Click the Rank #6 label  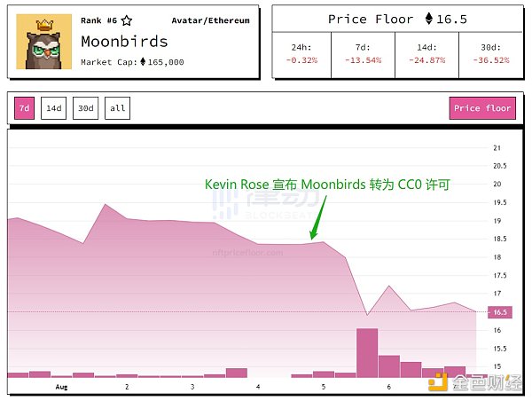coord(99,20)
